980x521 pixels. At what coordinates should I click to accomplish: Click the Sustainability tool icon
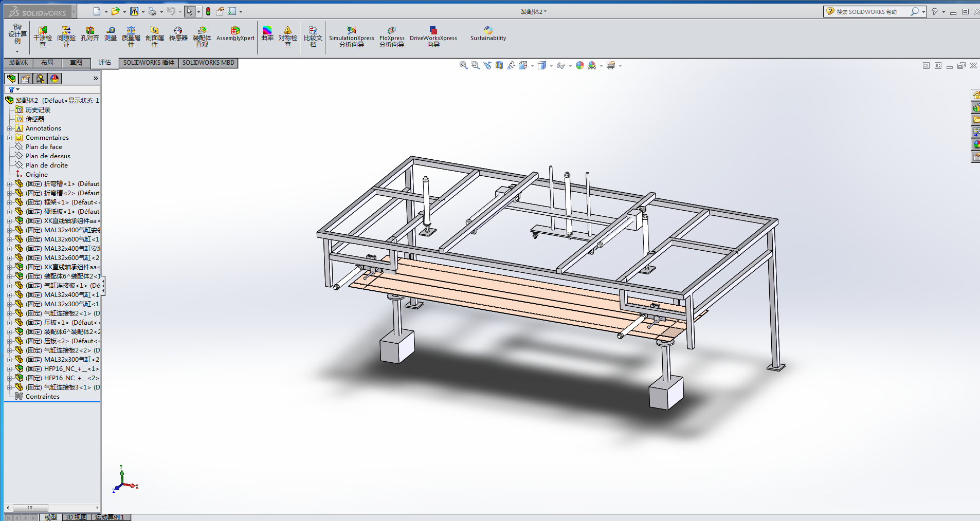pyautogui.click(x=488, y=34)
